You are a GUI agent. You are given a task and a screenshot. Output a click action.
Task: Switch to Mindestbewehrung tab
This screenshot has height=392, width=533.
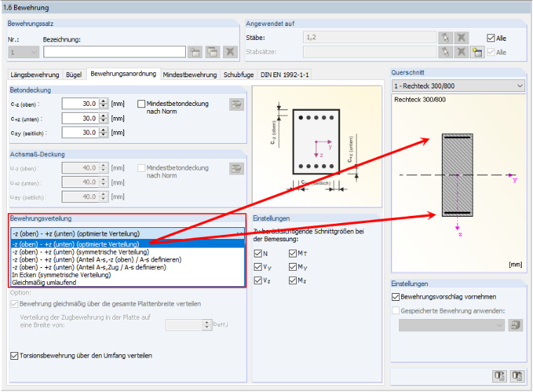pyautogui.click(x=189, y=75)
